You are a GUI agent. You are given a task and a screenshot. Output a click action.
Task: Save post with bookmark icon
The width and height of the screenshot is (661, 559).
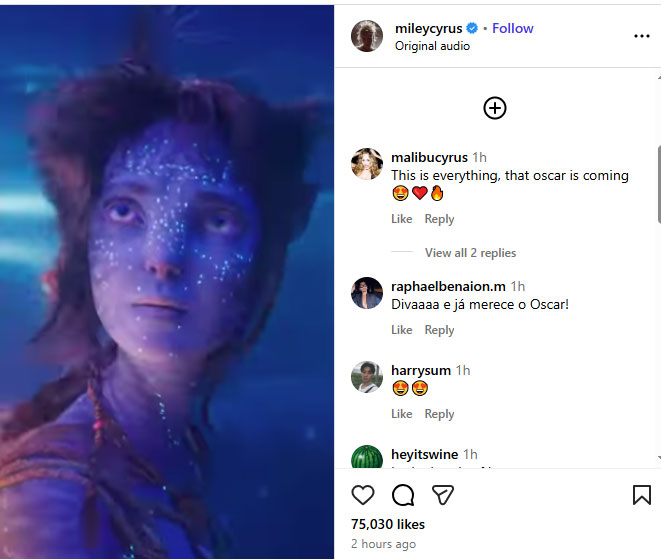coord(641,495)
